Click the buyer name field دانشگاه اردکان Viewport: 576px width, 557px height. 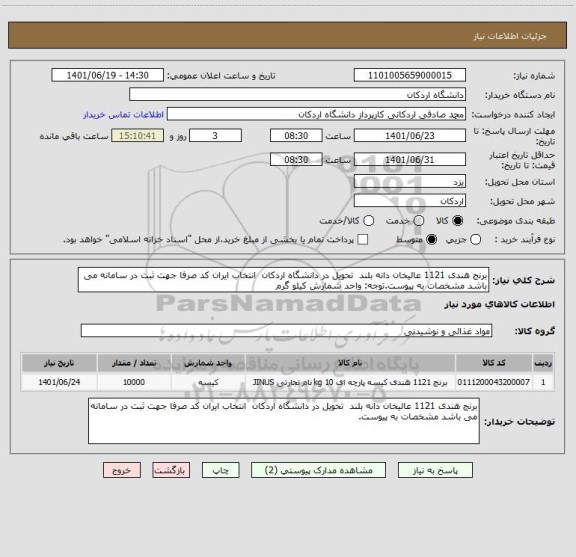tap(298, 95)
